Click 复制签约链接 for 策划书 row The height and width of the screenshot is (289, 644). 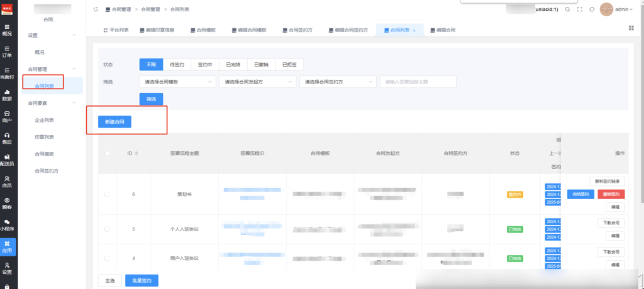(x=607, y=181)
